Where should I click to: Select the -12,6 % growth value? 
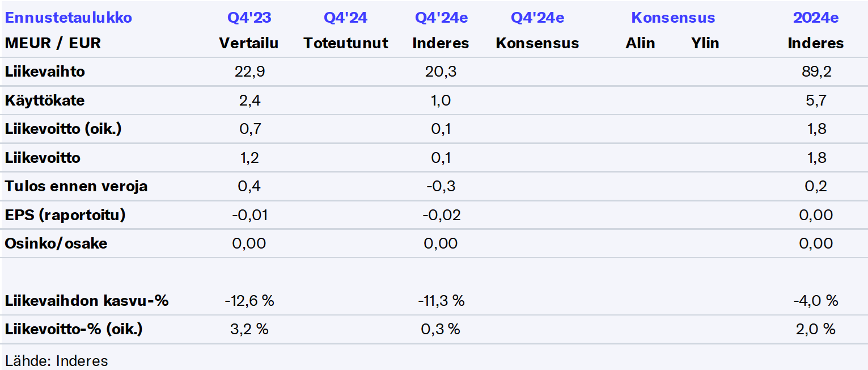coord(249,301)
